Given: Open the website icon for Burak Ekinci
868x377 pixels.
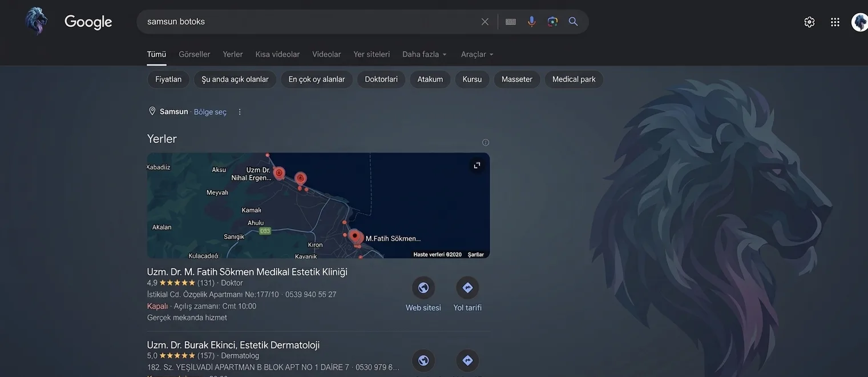Looking at the screenshot, I should pos(423,360).
